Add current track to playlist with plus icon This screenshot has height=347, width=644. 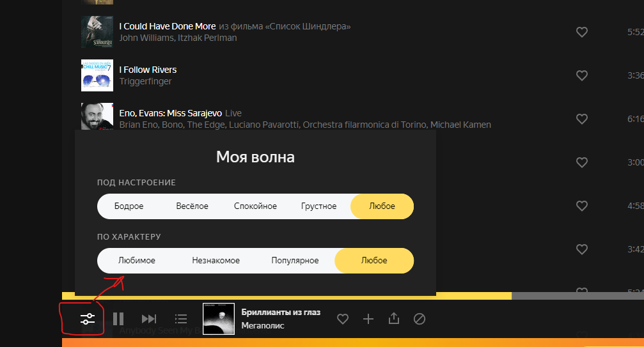click(x=368, y=319)
